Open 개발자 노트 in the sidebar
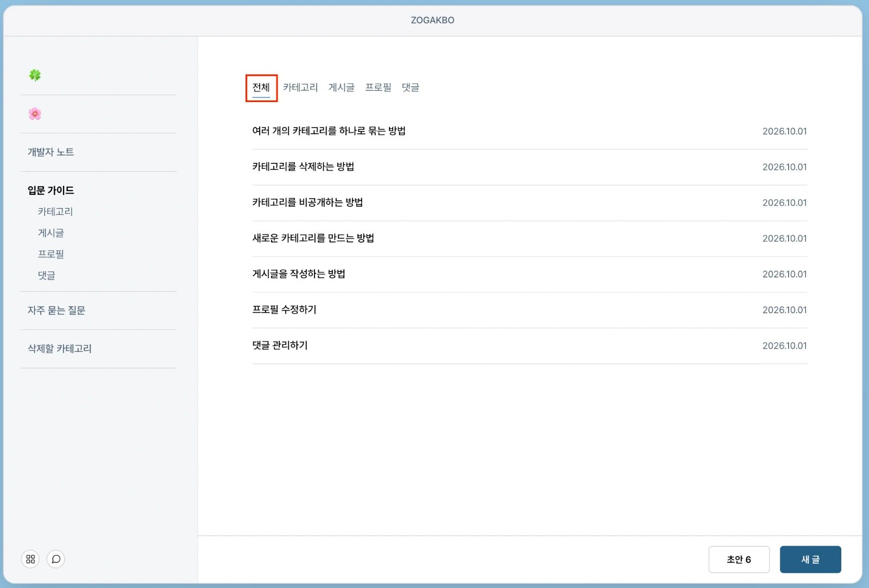 51,152
